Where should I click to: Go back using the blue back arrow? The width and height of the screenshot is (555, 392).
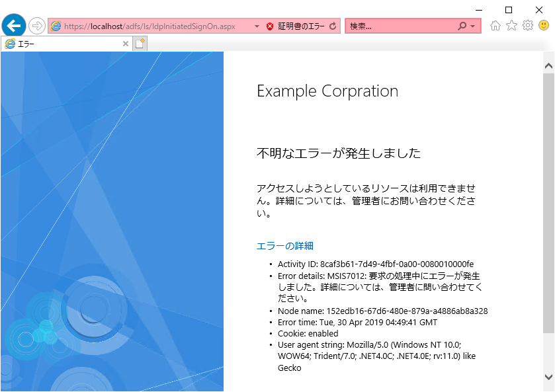14,26
